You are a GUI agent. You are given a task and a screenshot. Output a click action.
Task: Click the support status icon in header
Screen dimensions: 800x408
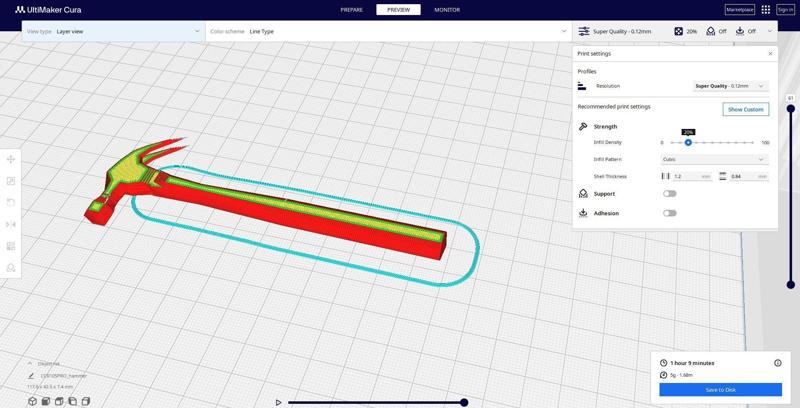coord(711,32)
